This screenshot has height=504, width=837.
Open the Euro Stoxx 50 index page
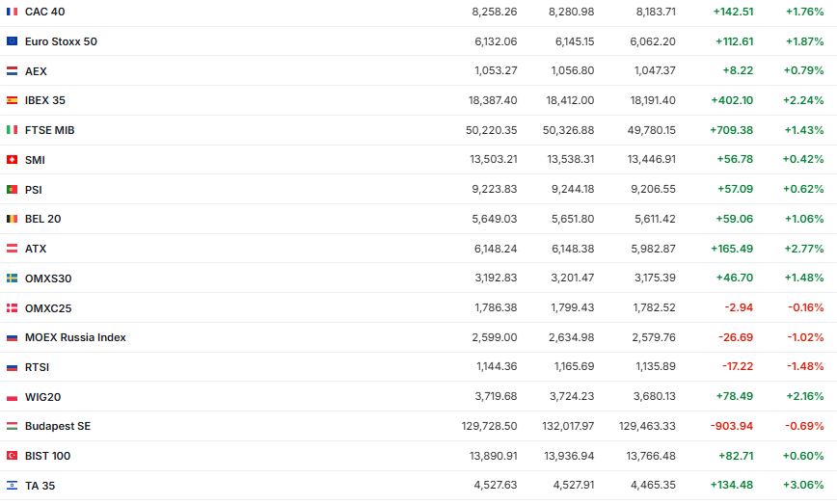coord(61,41)
